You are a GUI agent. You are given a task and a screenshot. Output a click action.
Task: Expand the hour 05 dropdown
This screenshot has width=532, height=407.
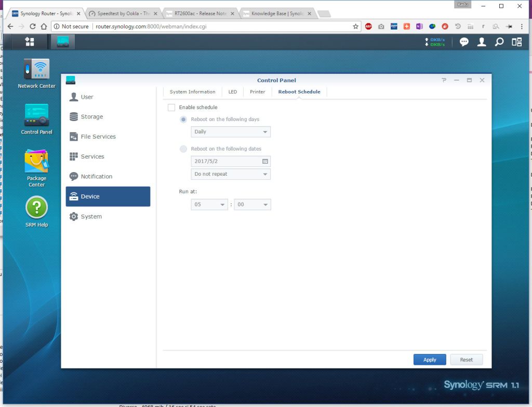pos(209,205)
